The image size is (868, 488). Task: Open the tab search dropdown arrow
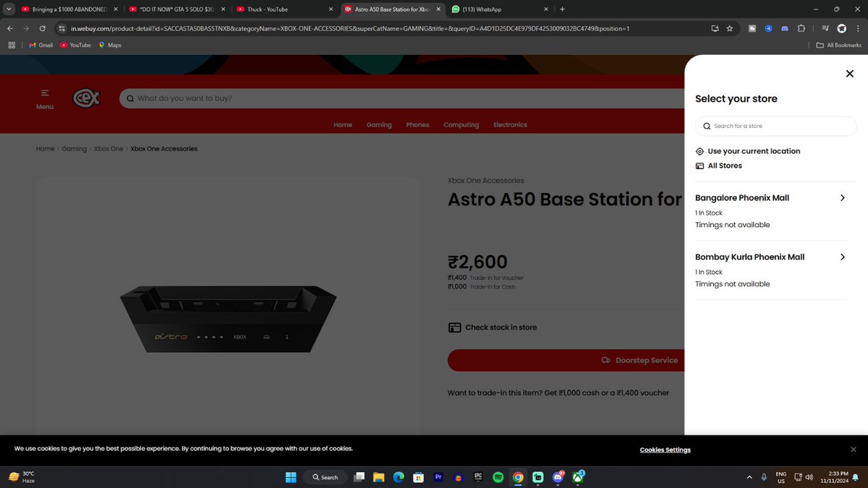click(x=8, y=9)
